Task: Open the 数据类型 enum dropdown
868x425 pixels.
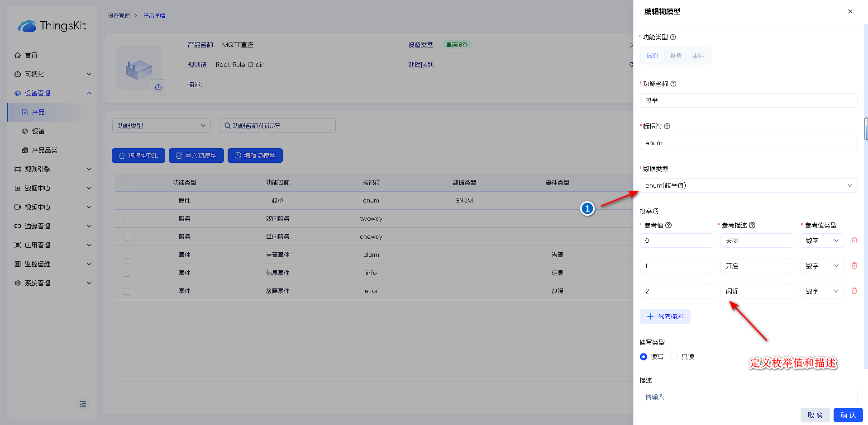Action: click(x=748, y=185)
